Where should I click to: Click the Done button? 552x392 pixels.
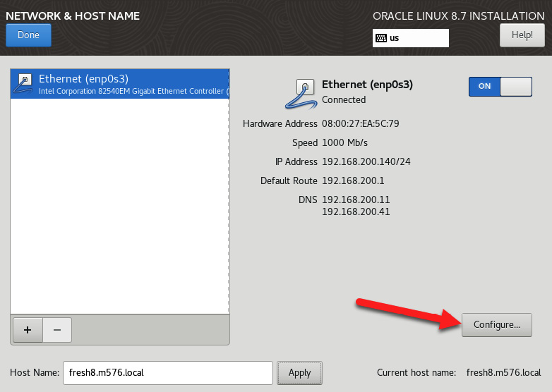point(28,35)
